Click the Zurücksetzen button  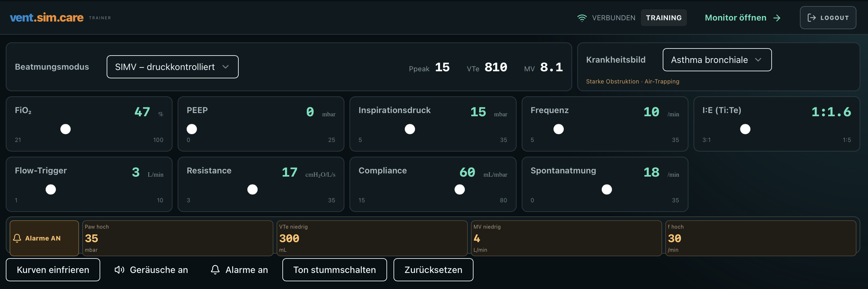coord(433,270)
